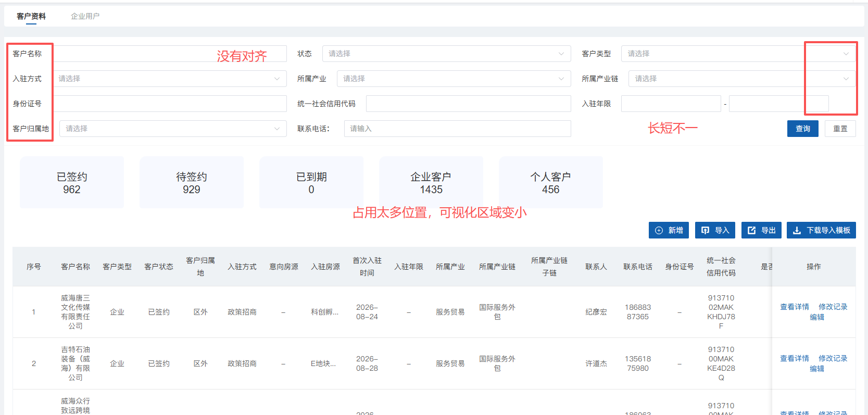Click contact name 纪彦宏
The image size is (868, 415).
click(596, 312)
